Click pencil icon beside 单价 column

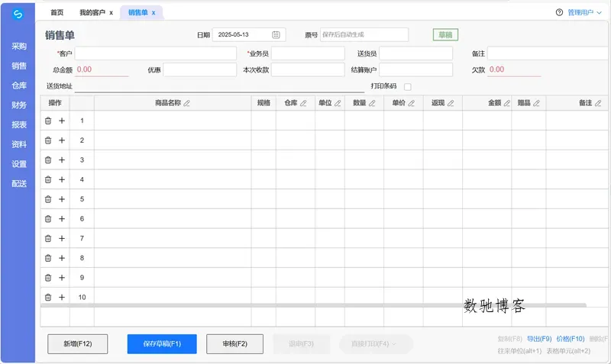[x=411, y=103]
